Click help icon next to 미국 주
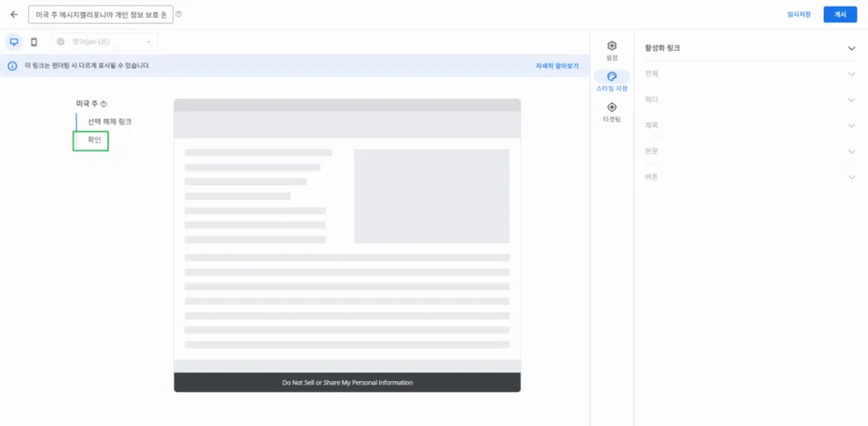 [103, 104]
